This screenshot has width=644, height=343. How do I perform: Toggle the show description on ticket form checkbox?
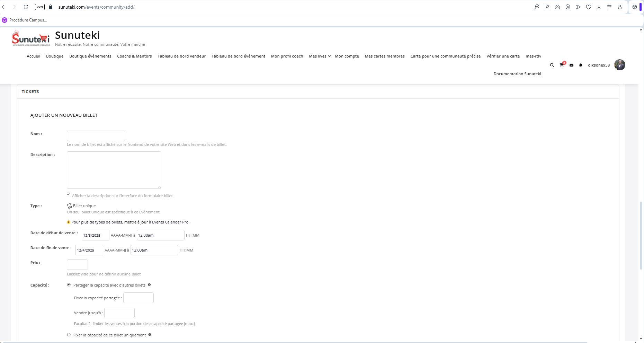point(69,195)
